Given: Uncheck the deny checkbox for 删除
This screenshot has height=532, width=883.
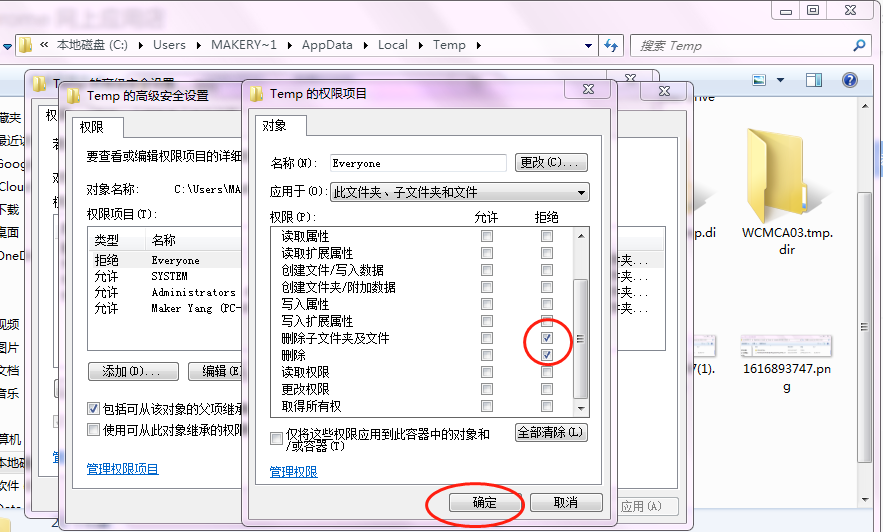Looking at the screenshot, I should click(546, 355).
